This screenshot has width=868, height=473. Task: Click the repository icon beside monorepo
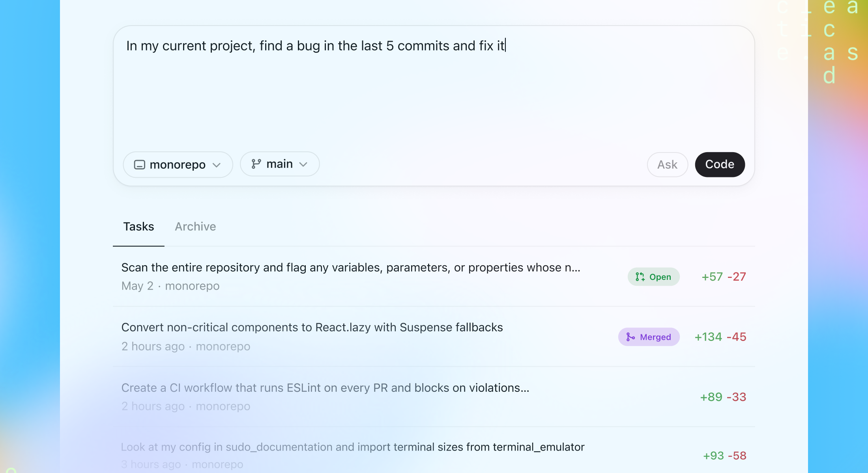(x=140, y=165)
